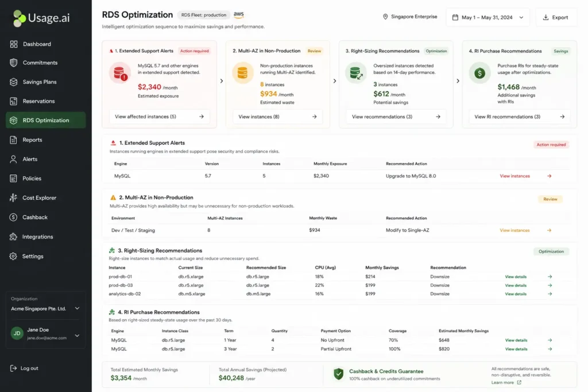This screenshot has height=392, width=588.
Task: Click arrow icon in the MySQL 5.7 row
Action: click(550, 176)
